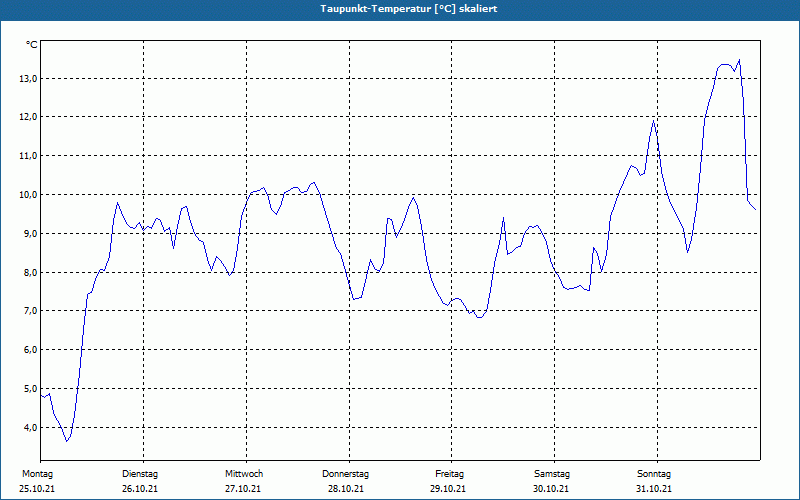The height and width of the screenshot is (500, 800).
Task: Click the '°C' unit label
Action: point(32,45)
